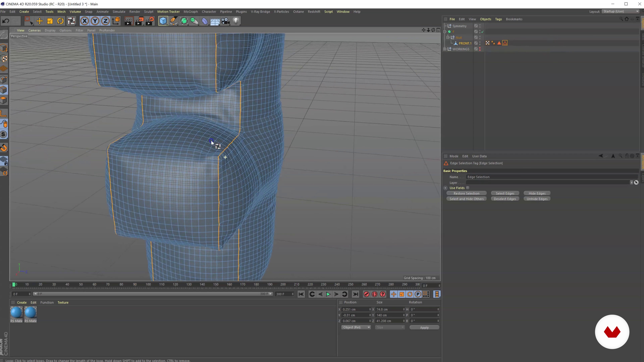644x362 pixels.
Task: Click the Search icon in Object Manager
Action: (x=621, y=19)
